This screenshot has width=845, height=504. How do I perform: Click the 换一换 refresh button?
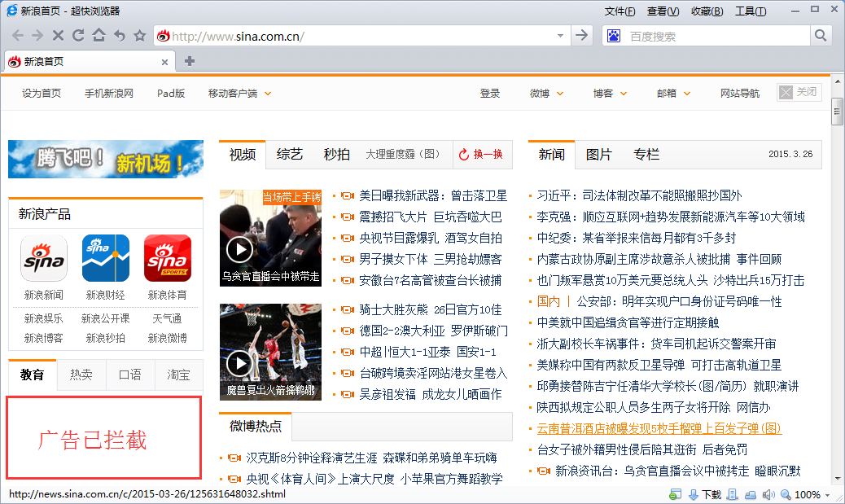pyautogui.click(x=480, y=155)
